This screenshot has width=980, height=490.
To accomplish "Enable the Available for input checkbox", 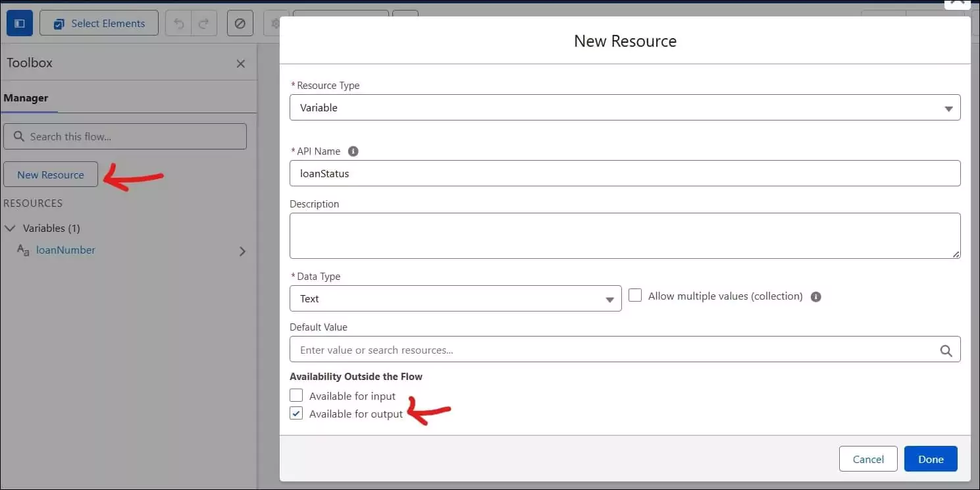I will pos(296,395).
